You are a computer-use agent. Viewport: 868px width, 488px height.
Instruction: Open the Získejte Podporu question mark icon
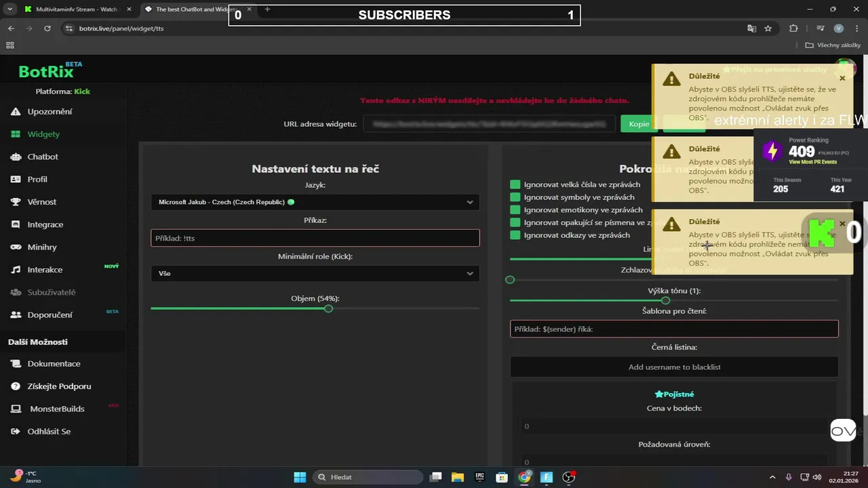tap(16, 386)
